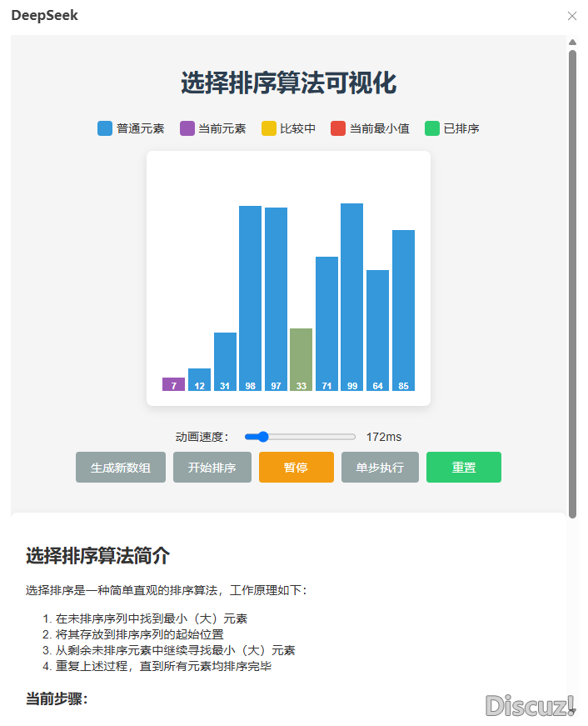Select the tall bar labeled 98
The width and height of the screenshot is (588, 726).
tap(251, 298)
